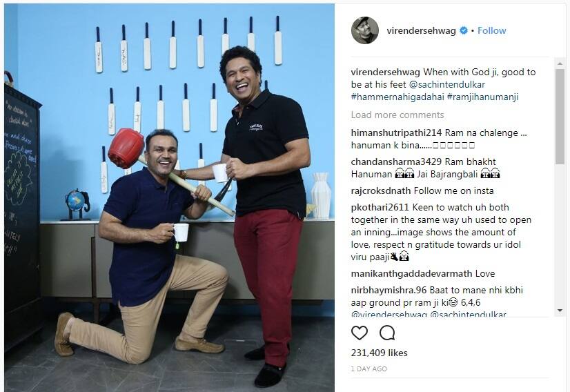Open pkothari2611 commenter profile
Viewport: 570px width, 392px height.
tap(380, 208)
